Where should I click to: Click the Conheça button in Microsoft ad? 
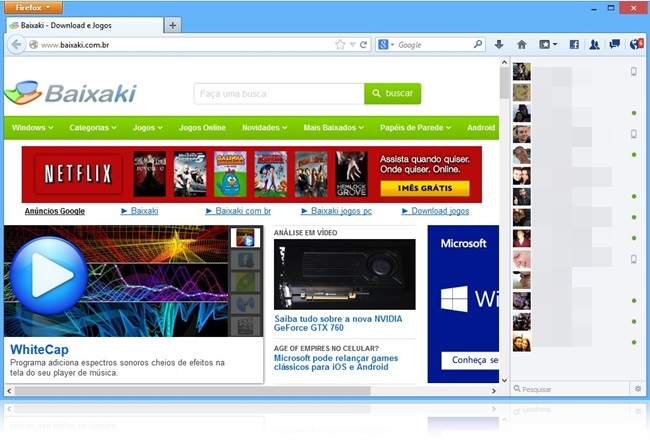(x=470, y=360)
